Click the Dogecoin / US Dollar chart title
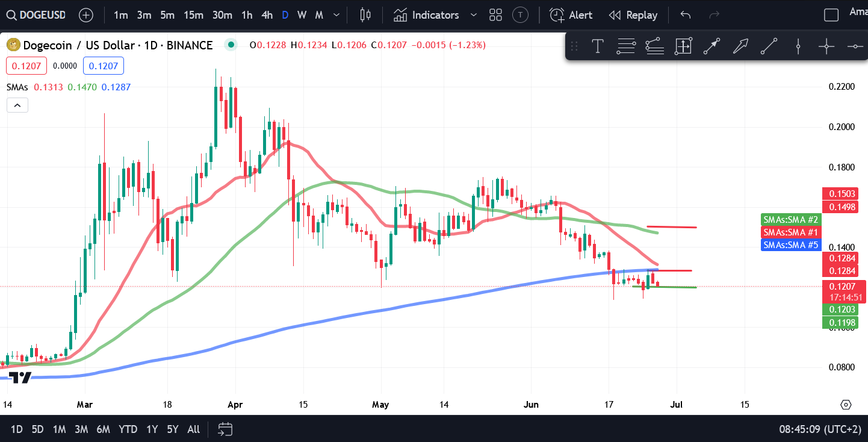 click(117, 45)
